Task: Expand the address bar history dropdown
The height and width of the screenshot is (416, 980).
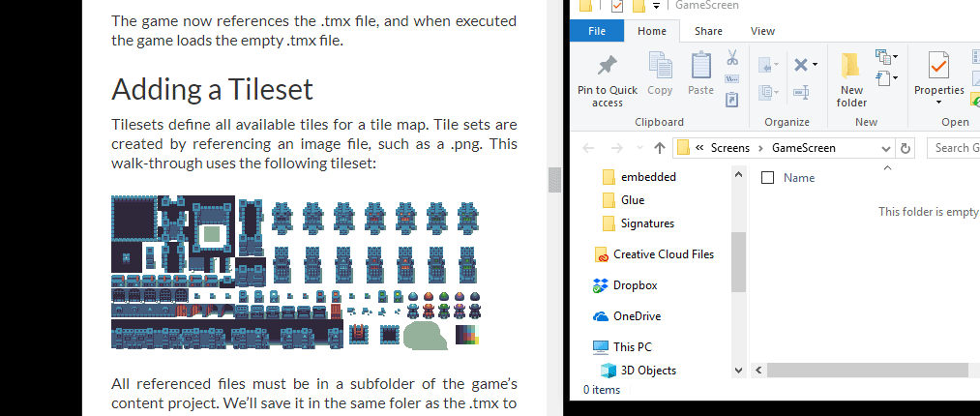Action: tap(885, 148)
